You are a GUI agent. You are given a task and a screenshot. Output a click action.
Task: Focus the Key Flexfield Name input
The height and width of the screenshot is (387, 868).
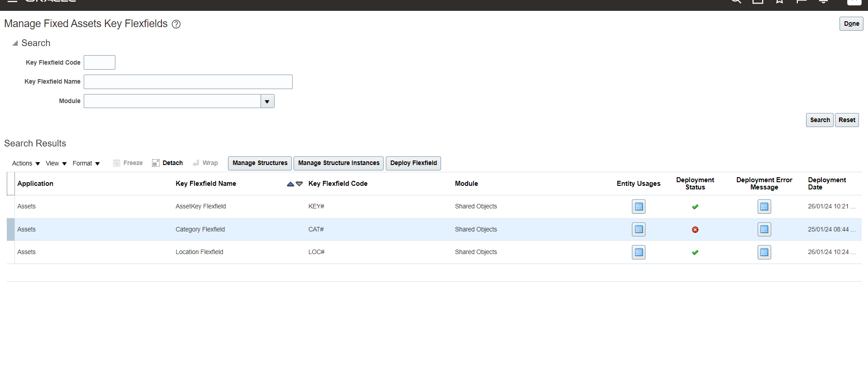click(188, 82)
